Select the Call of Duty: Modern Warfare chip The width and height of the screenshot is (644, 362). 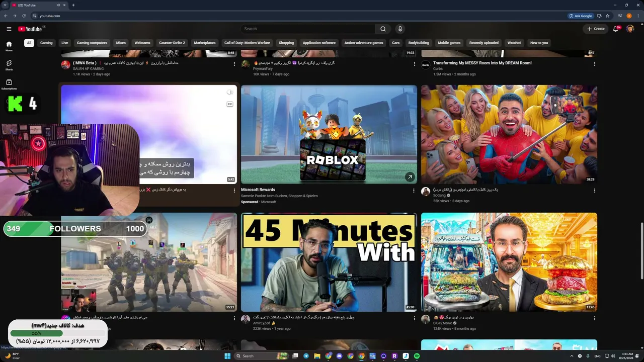[247, 43]
